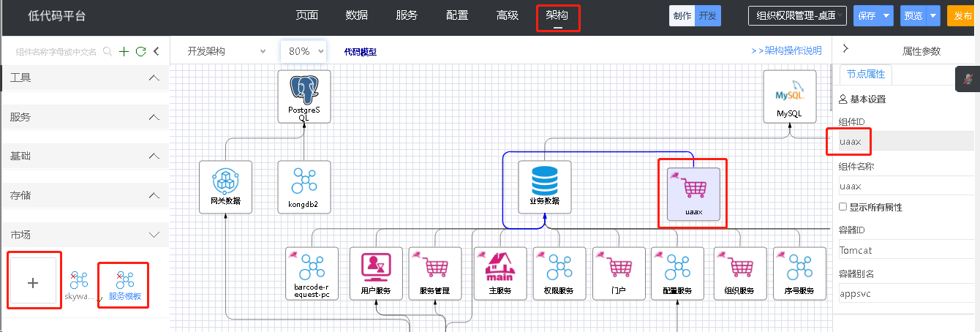Open the 80% zoom level dropdown
Viewport: 980px width, 332px height.
click(303, 51)
